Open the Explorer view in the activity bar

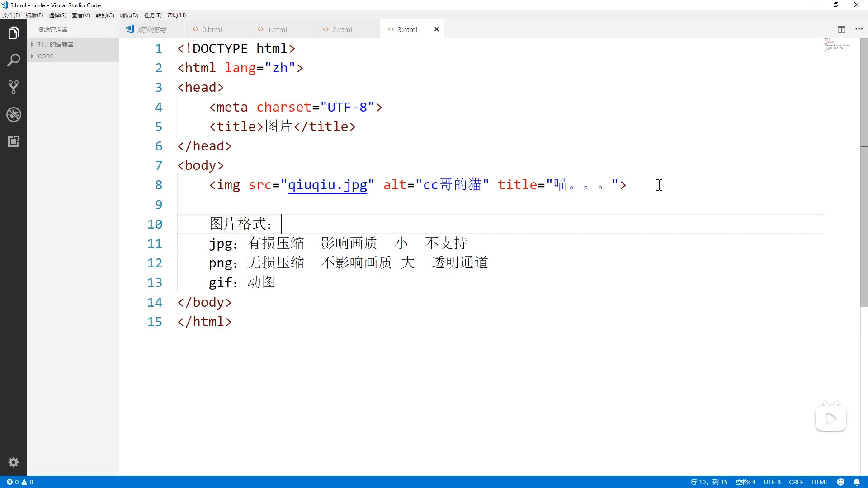pos(14,33)
